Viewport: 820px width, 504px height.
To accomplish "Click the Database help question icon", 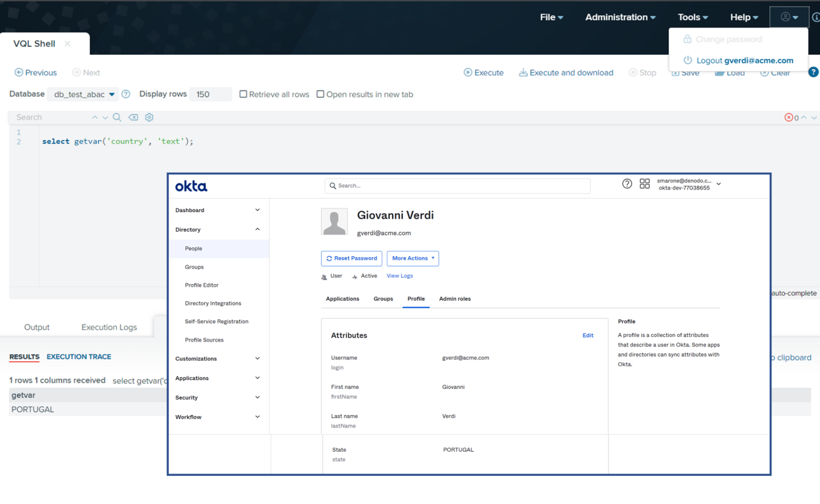I will click(x=126, y=94).
